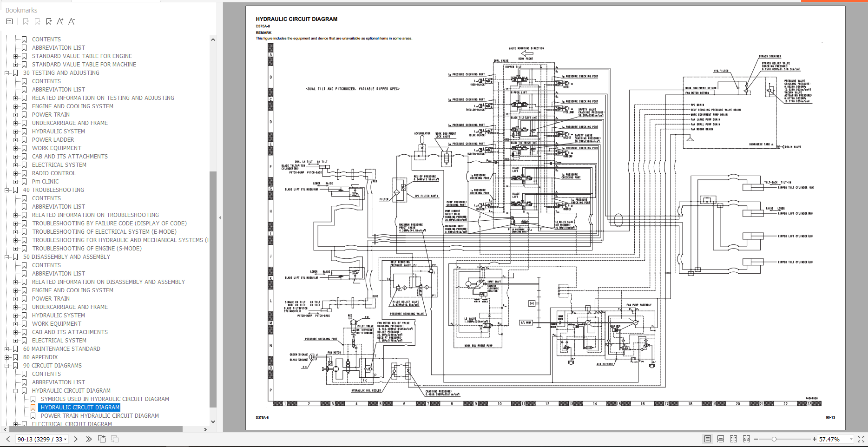
Task: Click the zoom out minus button
Action: 756,439
